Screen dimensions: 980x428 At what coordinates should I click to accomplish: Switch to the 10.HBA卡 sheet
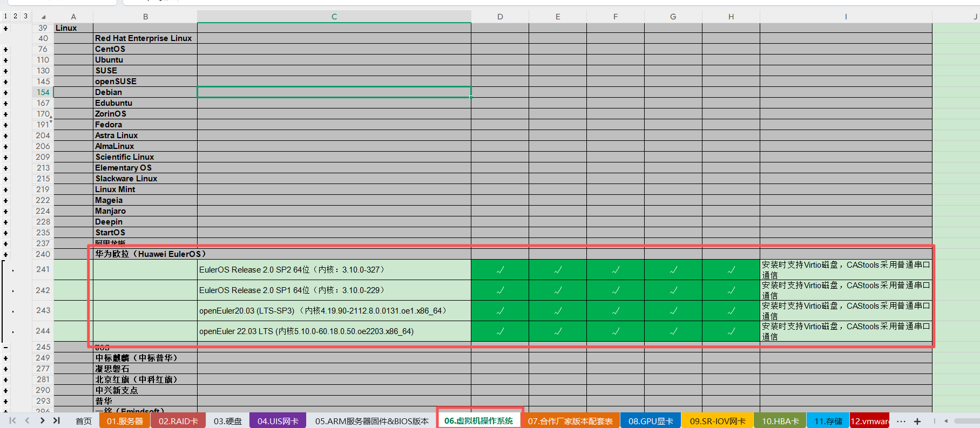(x=780, y=421)
